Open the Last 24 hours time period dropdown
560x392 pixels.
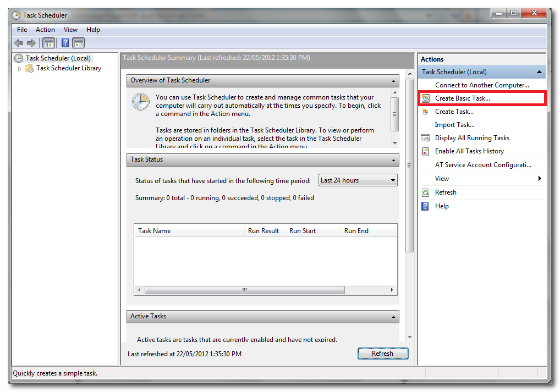point(358,180)
